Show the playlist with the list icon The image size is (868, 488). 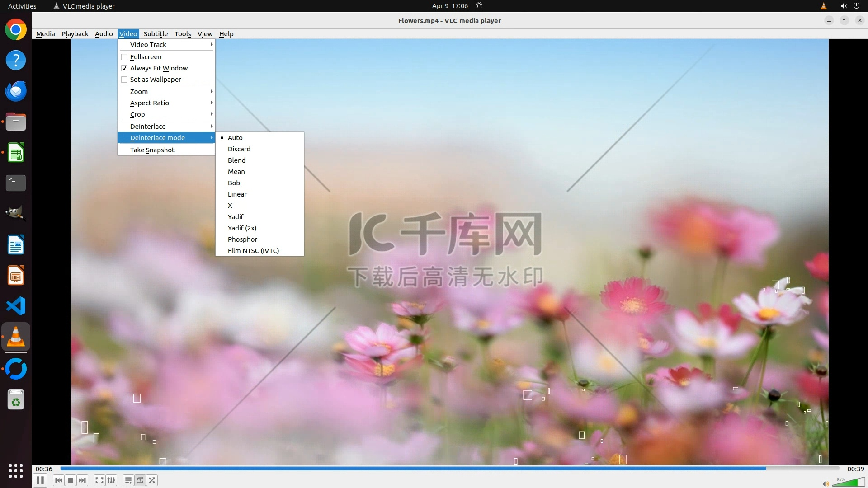click(128, 480)
